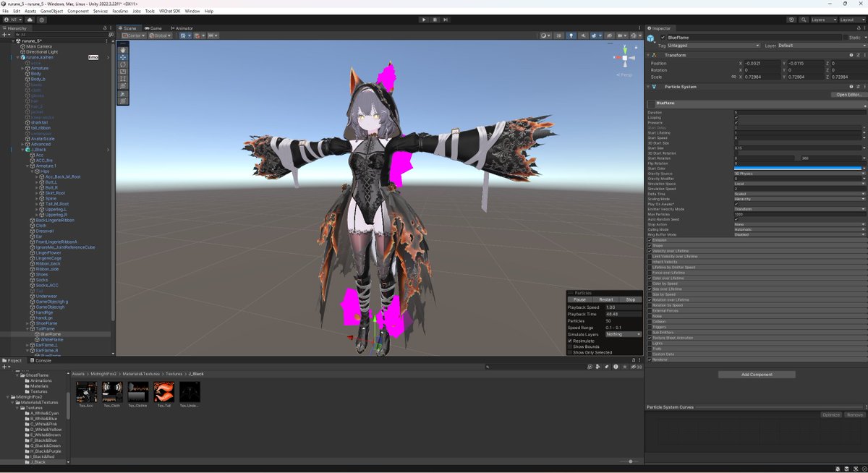The height and width of the screenshot is (473, 868).
Task: Click the Hierarchy add plus button
Action: click(x=5, y=34)
